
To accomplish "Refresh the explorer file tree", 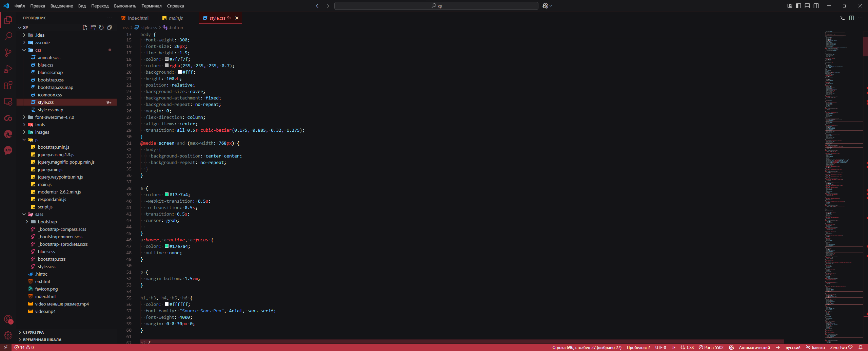I will [x=101, y=27].
